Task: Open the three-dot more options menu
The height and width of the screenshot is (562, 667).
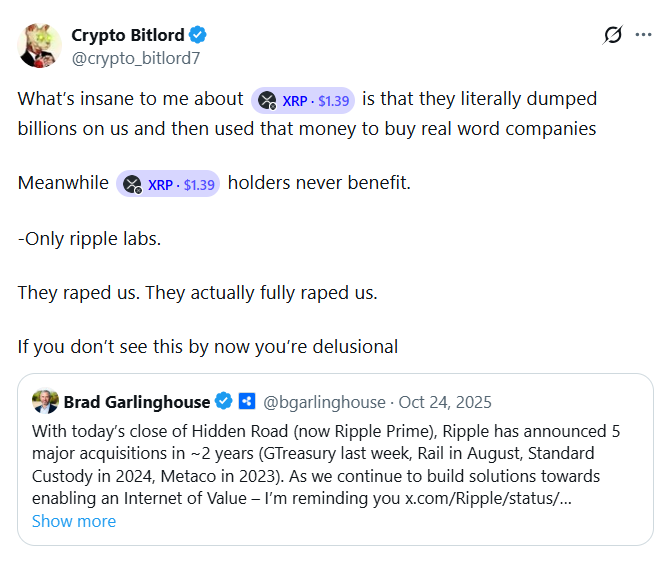Action: click(643, 35)
